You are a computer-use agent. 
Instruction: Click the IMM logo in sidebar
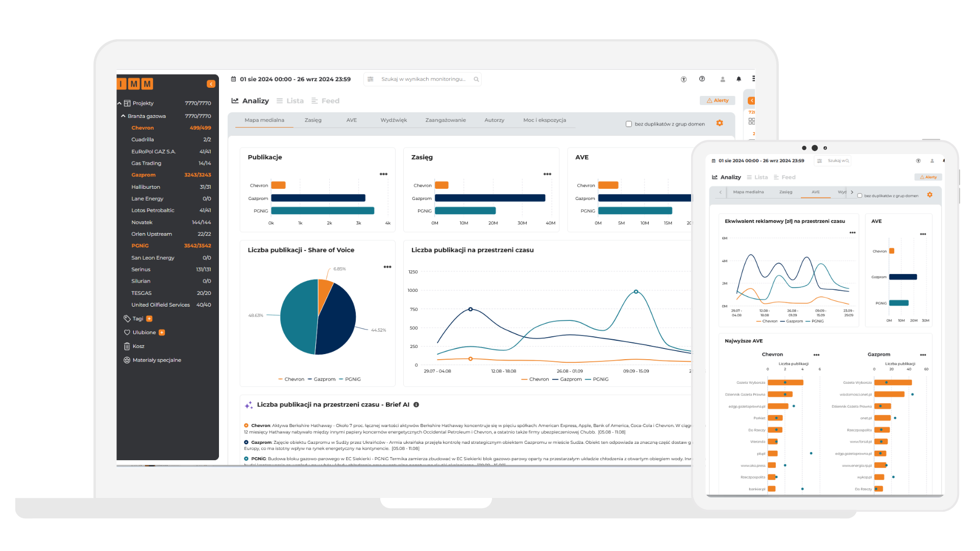pyautogui.click(x=135, y=84)
